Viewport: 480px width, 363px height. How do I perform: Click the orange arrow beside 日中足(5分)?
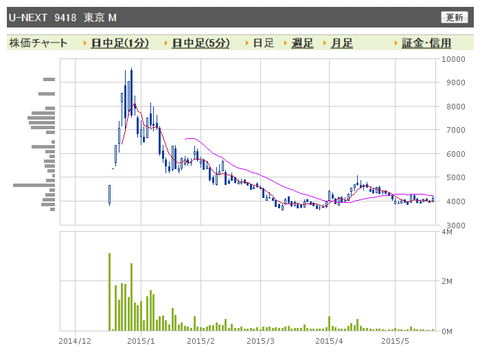tap(166, 43)
